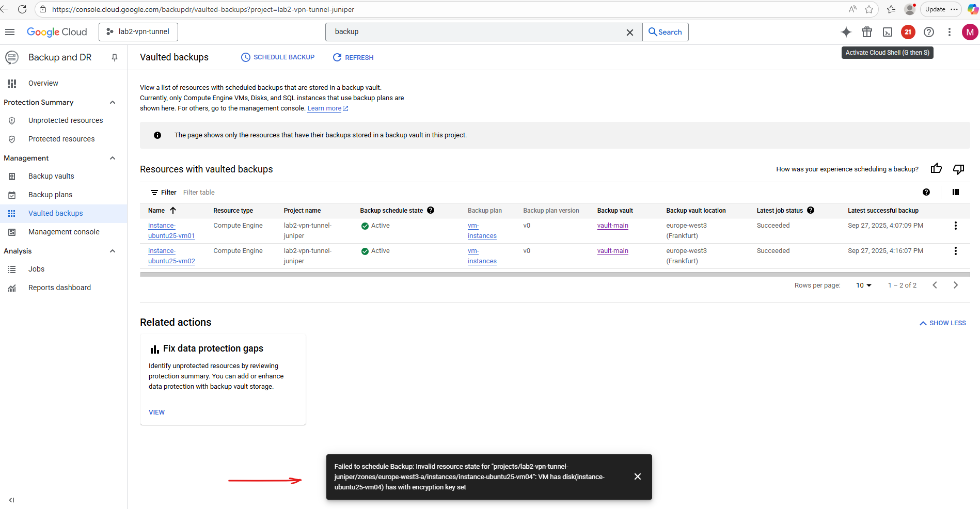The image size is (980, 509).
Task: Click the Schedule Backup button
Action: click(x=278, y=57)
